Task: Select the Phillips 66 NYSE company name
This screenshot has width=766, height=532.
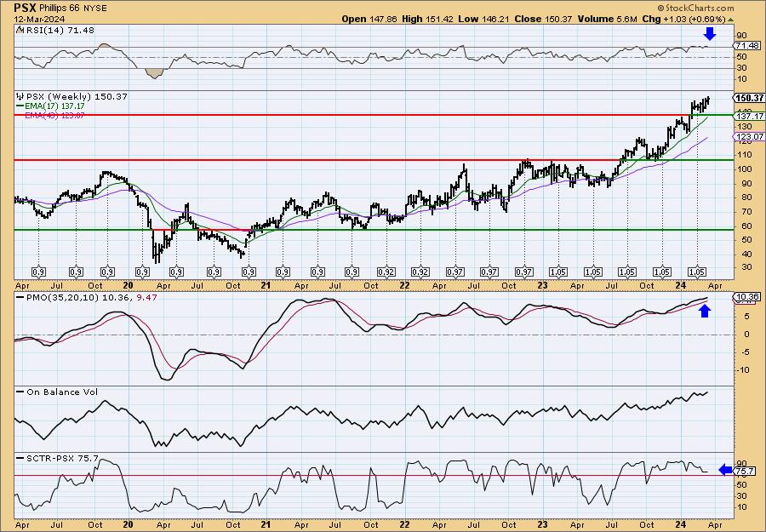Action: (x=73, y=9)
